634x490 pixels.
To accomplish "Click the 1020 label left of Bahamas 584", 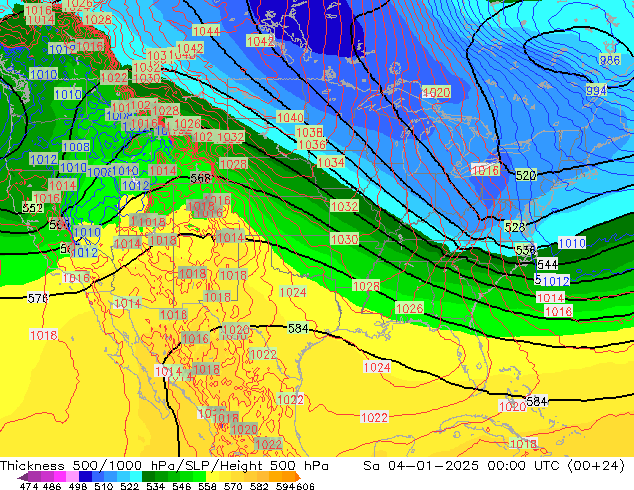I will (512, 406).
